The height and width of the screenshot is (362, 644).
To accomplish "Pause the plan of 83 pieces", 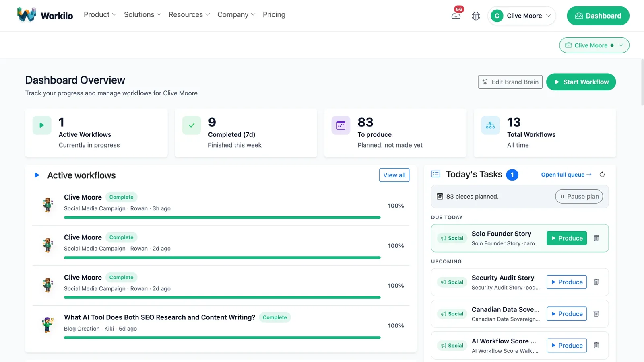I will tap(579, 196).
